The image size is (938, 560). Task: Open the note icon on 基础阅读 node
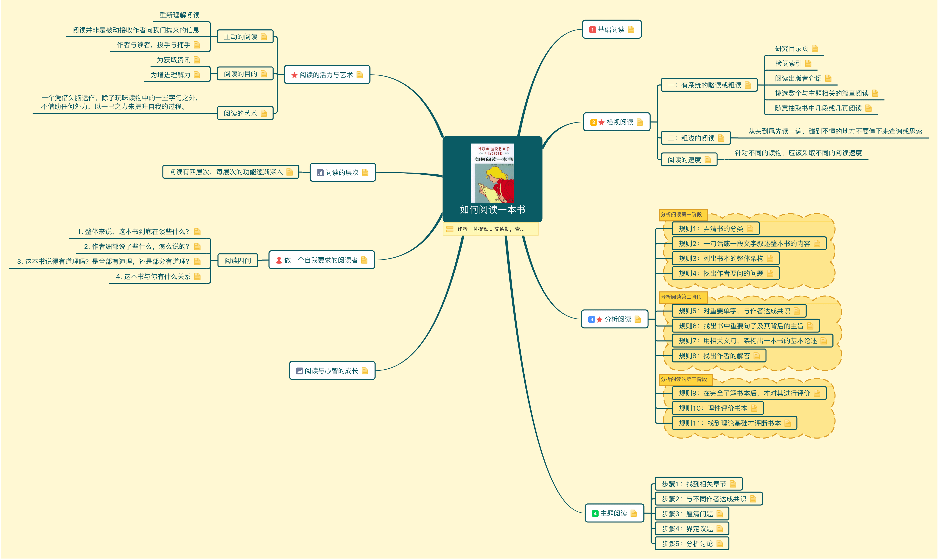click(631, 29)
